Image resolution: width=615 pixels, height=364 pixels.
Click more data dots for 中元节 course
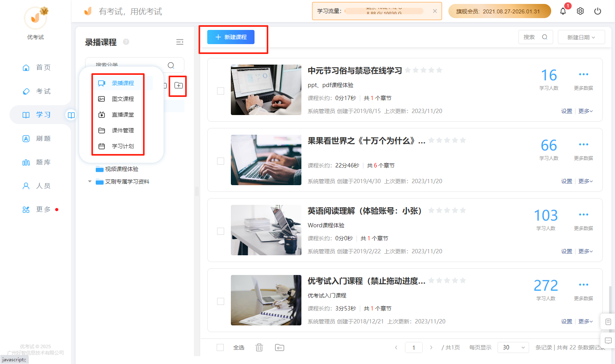pyautogui.click(x=583, y=74)
